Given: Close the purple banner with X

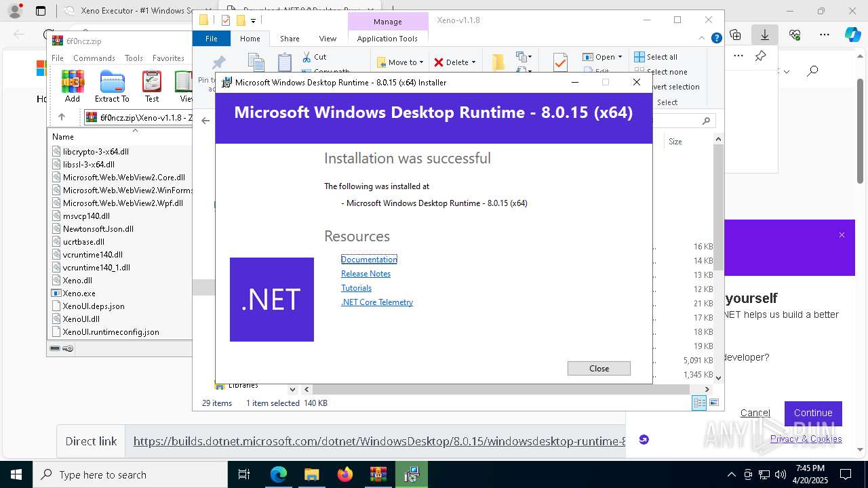Looking at the screenshot, I should pos(842,235).
